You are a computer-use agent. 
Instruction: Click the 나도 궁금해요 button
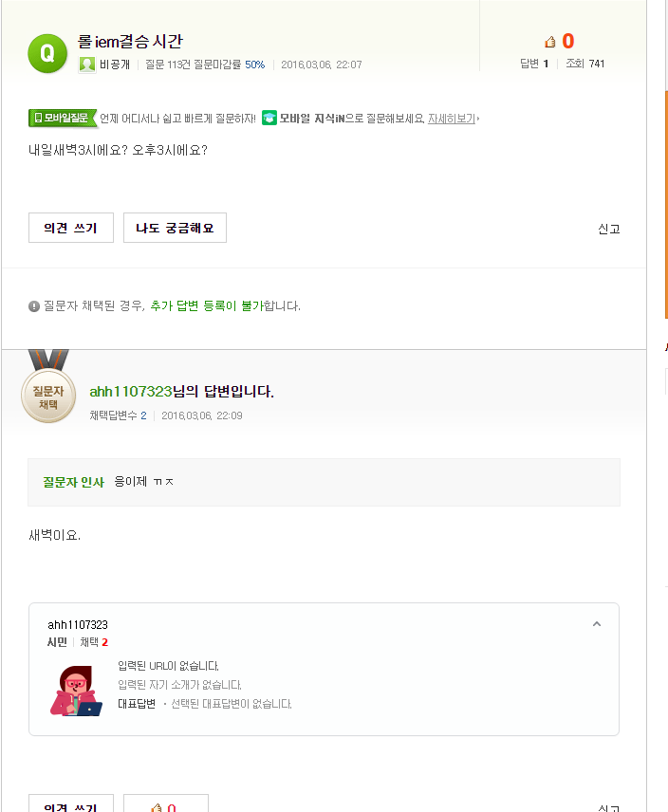(175, 228)
